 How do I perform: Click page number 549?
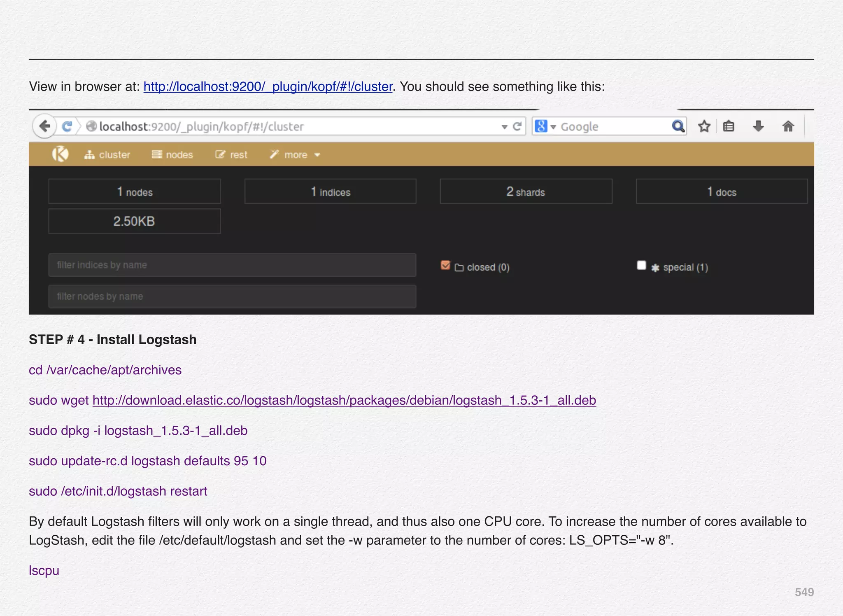[x=804, y=592]
